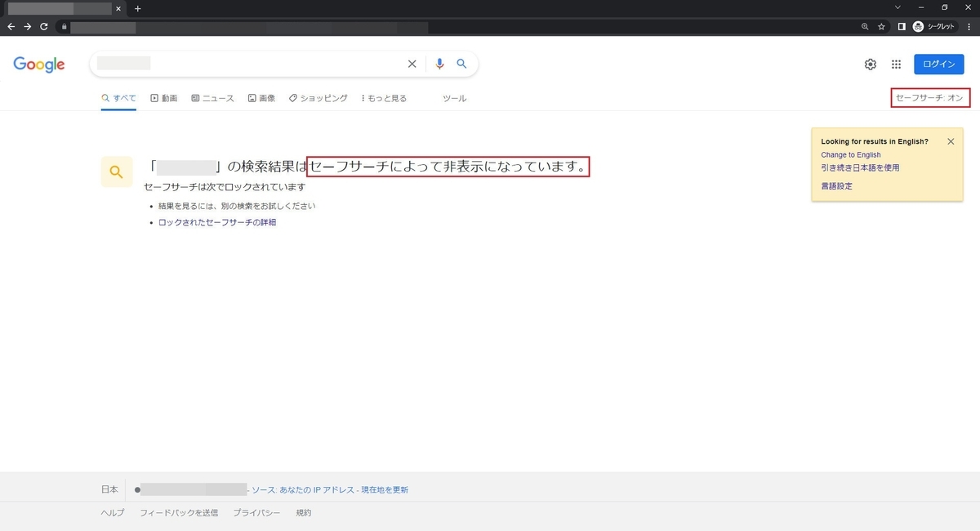Open 言語設定 link
The height and width of the screenshot is (531, 980).
coord(837,186)
